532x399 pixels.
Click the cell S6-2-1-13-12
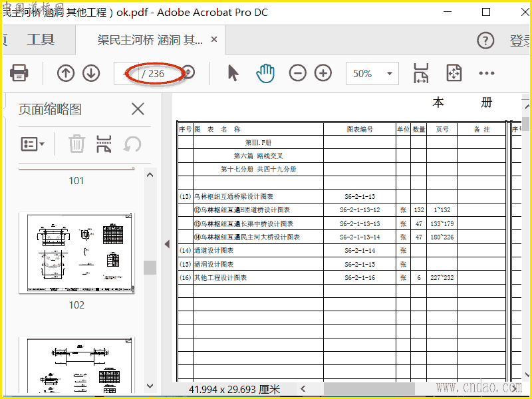[x=360, y=210]
